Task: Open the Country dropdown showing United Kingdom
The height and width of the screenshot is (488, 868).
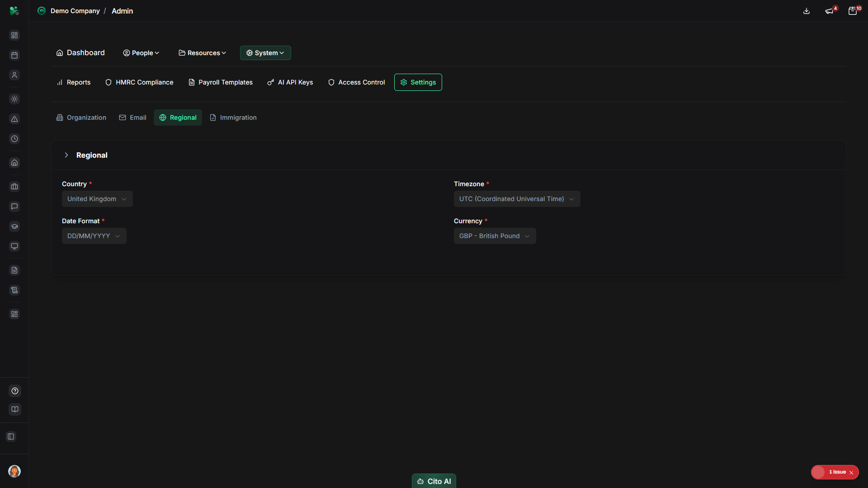Action: 97,199
